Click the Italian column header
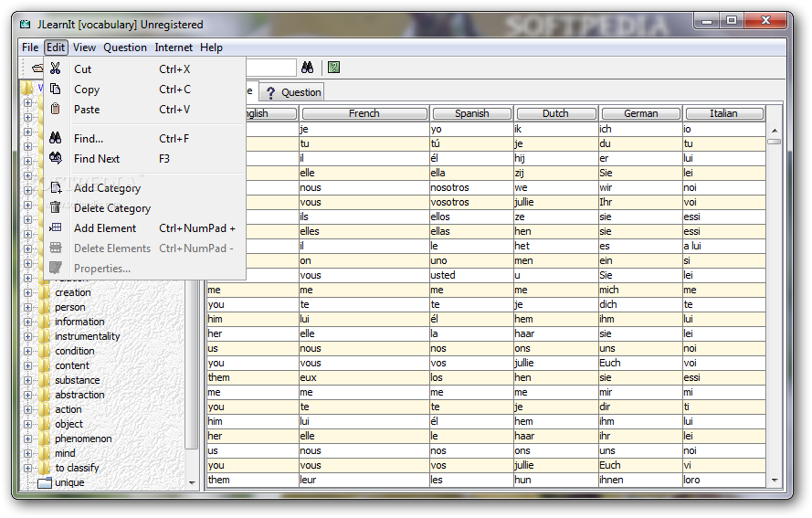812x518 pixels. coord(723,113)
